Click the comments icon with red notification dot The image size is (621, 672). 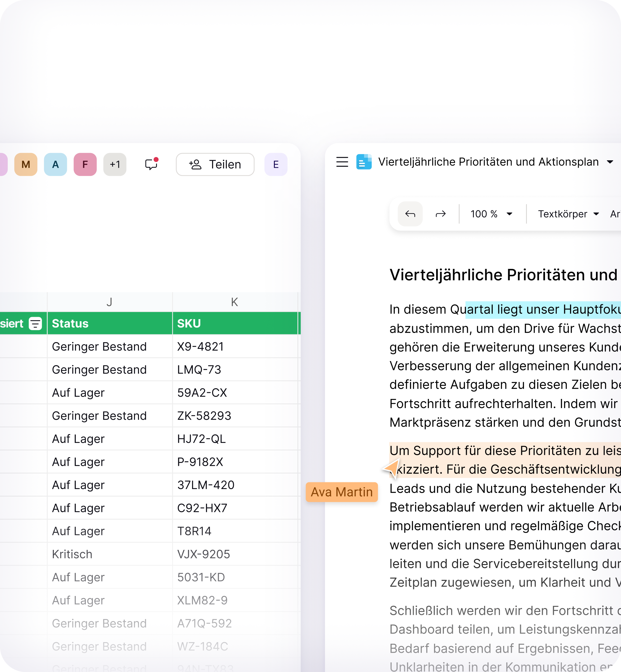pos(151,164)
